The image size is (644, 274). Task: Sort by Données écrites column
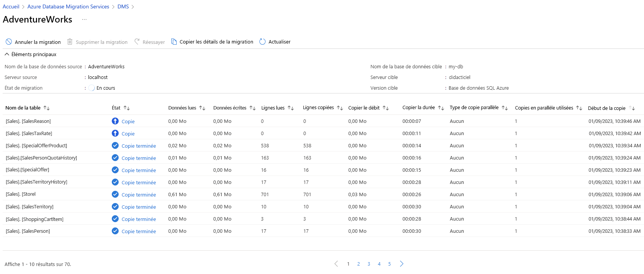(x=253, y=108)
